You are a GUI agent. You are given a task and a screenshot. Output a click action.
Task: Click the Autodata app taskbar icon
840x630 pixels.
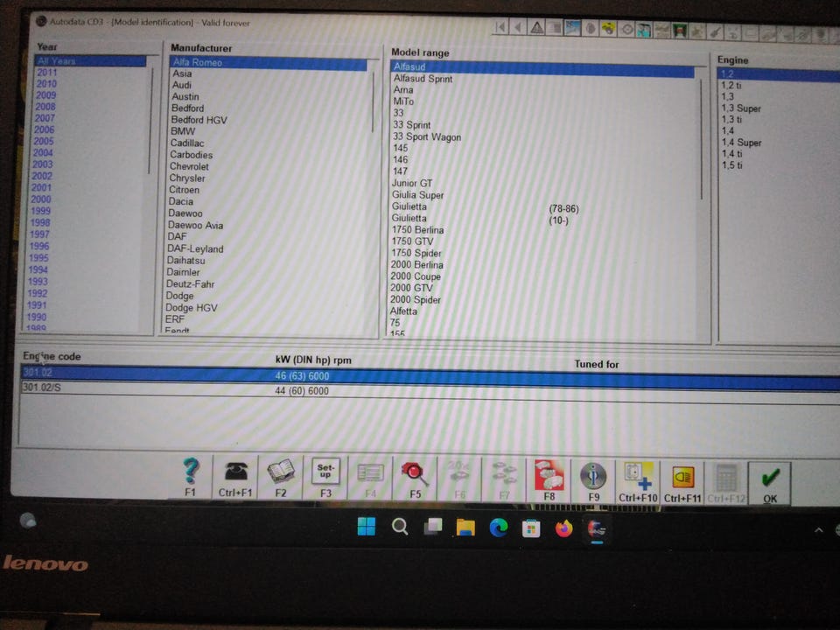596,530
